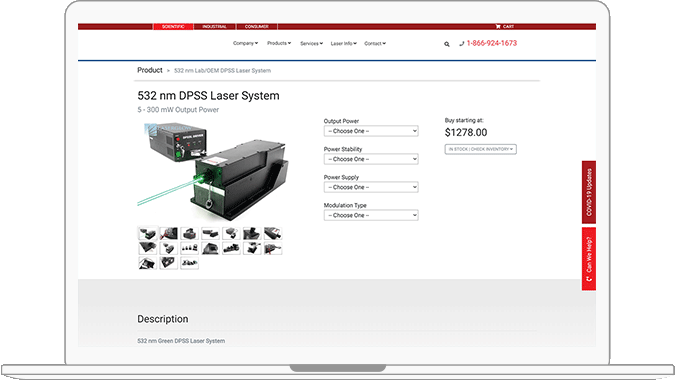Select the first thumbnail with green laser beam
The height and width of the screenshot is (380, 675).
pyautogui.click(x=147, y=233)
